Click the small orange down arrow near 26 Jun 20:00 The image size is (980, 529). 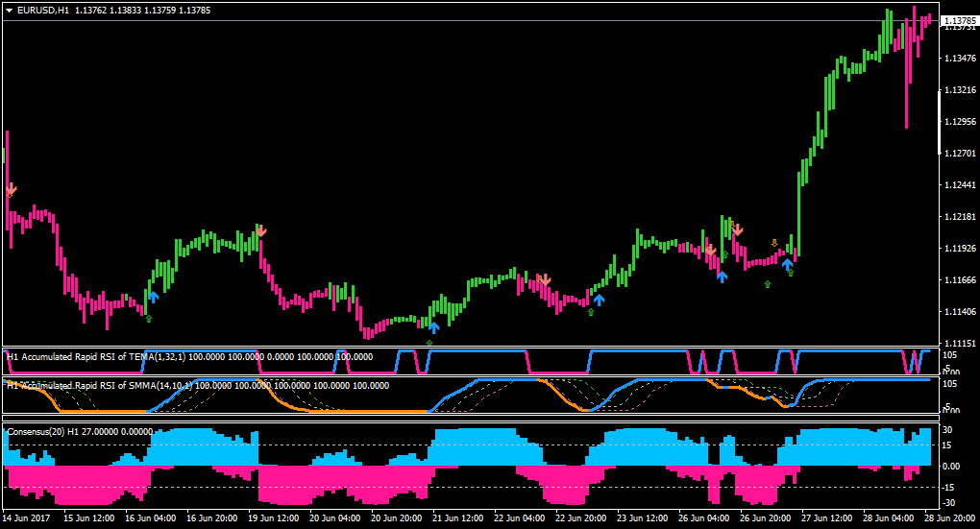[x=774, y=243]
